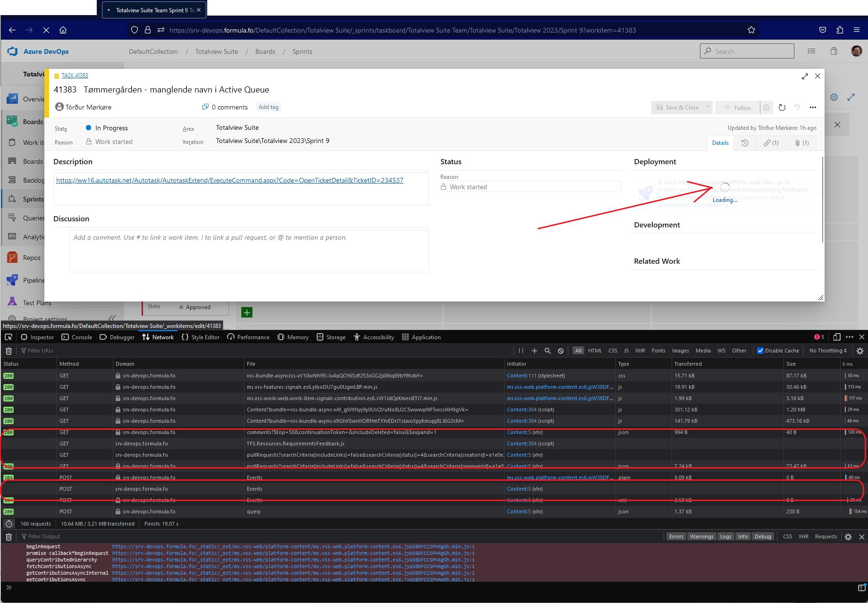Open the In Progress state dropdown

coord(111,127)
